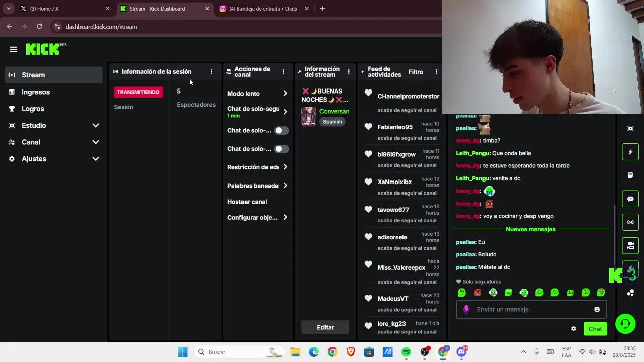The image size is (644, 362).
Task: Insert the first green Kick emote
Action: point(462,293)
